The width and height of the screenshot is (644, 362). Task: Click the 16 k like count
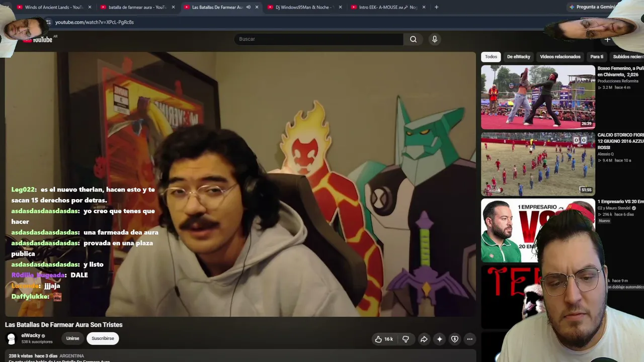pyautogui.click(x=389, y=339)
